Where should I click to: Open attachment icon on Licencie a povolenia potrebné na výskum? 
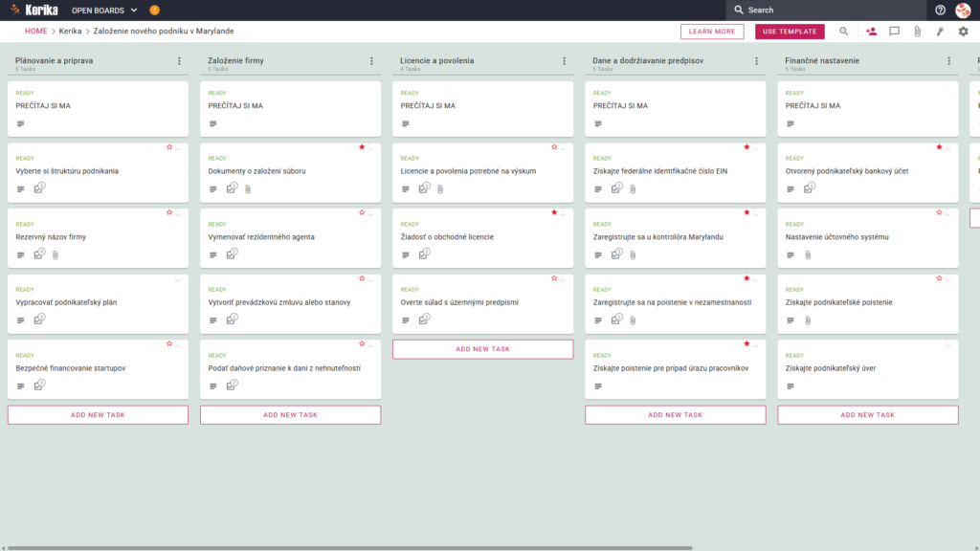tap(440, 188)
